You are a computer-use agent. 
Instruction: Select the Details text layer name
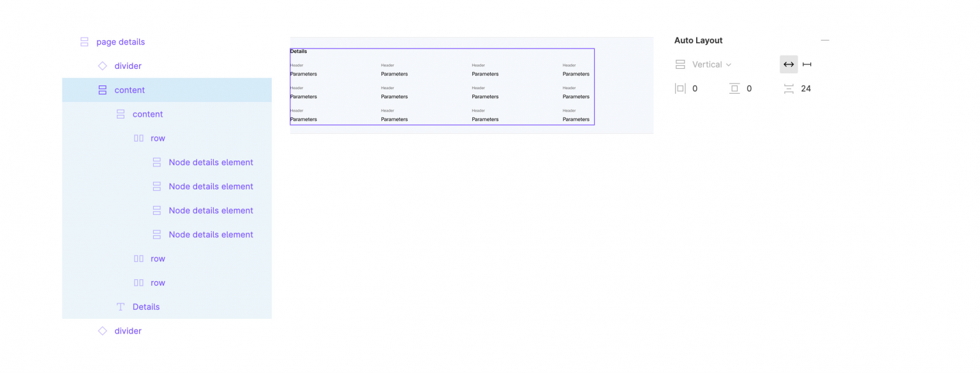[x=146, y=307]
